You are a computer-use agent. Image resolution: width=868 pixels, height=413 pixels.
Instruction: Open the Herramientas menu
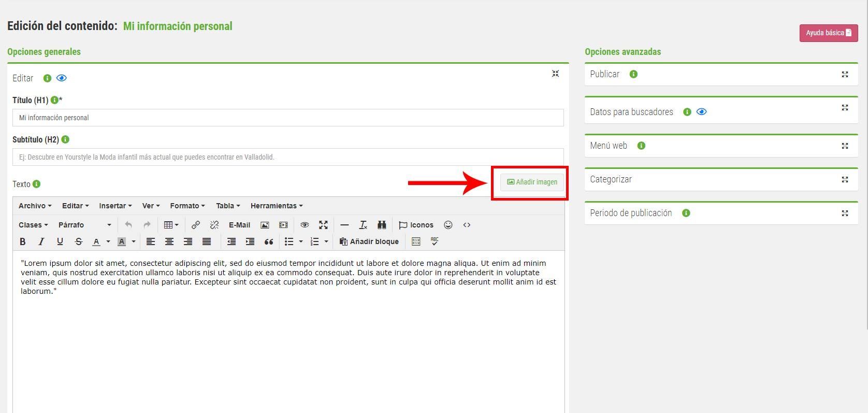coord(277,206)
